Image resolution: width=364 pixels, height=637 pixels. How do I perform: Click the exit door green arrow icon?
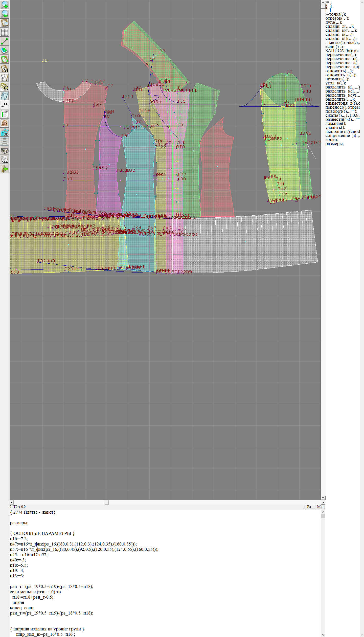[x=5, y=169]
